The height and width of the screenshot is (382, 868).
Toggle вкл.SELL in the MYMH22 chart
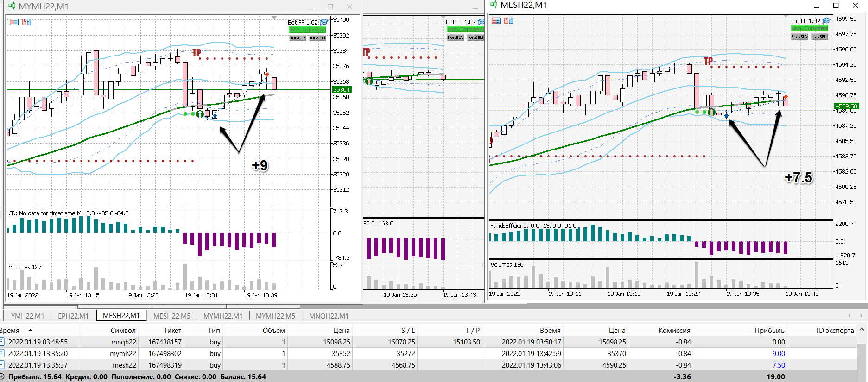317,38
